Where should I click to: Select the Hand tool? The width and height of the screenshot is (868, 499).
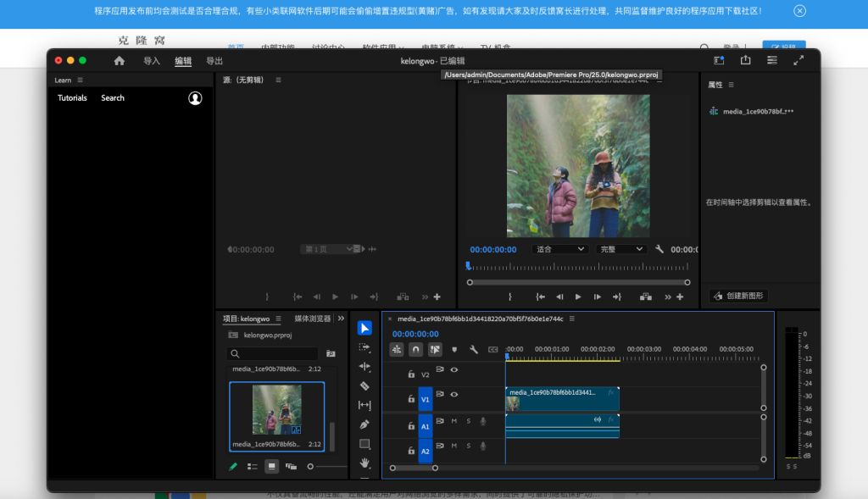(364, 463)
